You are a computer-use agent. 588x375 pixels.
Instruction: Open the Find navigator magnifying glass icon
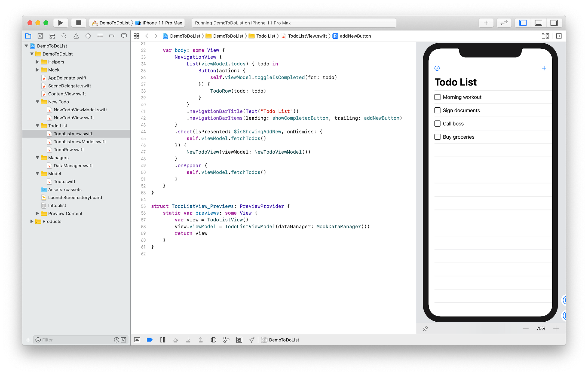pos(64,36)
